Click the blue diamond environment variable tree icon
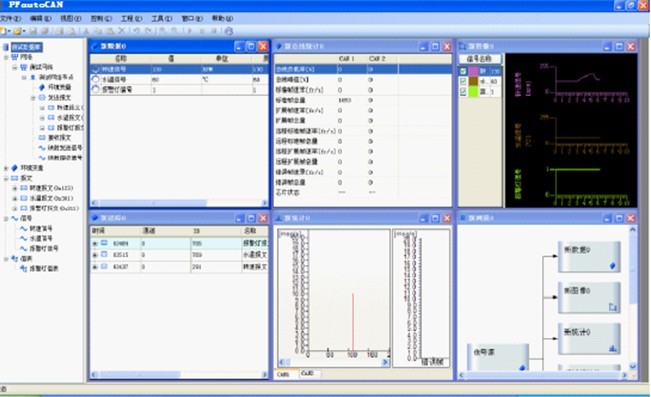Viewport: 651px width, 397px height. [15, 168]
